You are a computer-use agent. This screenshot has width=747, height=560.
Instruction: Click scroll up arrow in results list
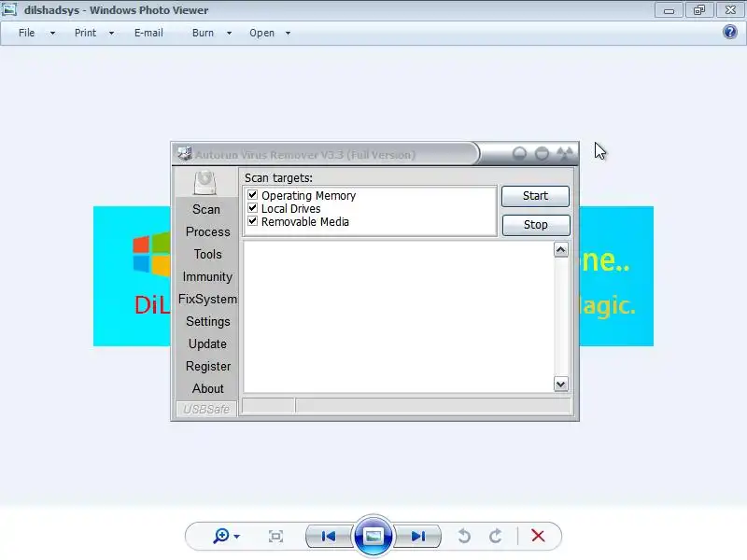point(561,249)
